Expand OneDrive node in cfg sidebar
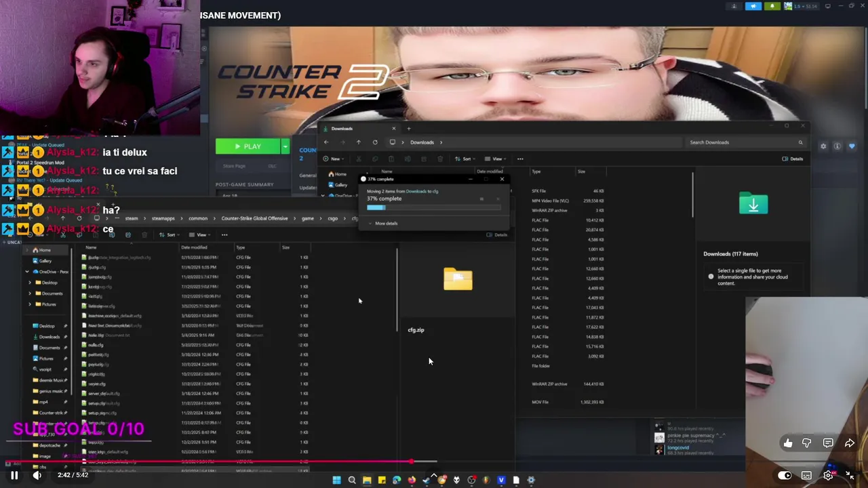The width and height of the screenshot is (868, 488). click(27, 272)
